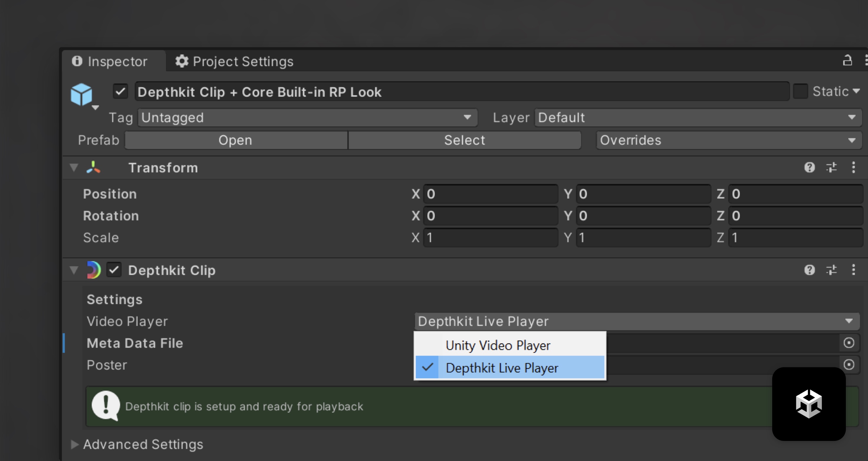Switch to the Project Settings tab

(x=234, y=61)
